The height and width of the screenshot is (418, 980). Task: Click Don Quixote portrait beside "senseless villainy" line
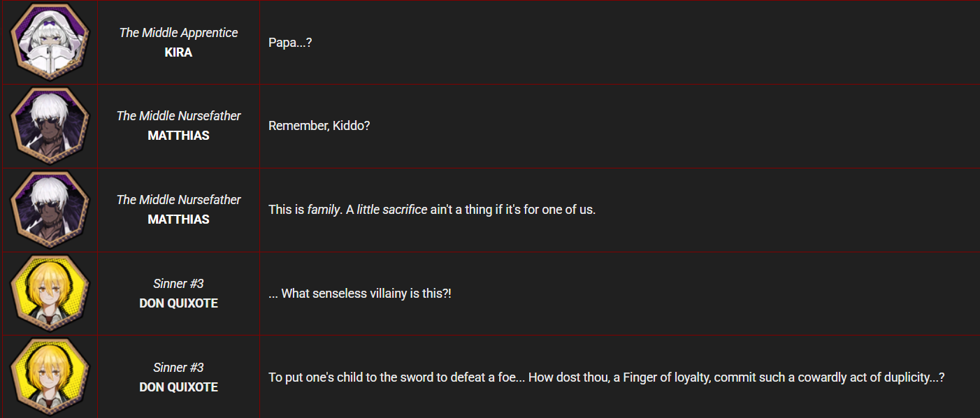coord(49,294)
